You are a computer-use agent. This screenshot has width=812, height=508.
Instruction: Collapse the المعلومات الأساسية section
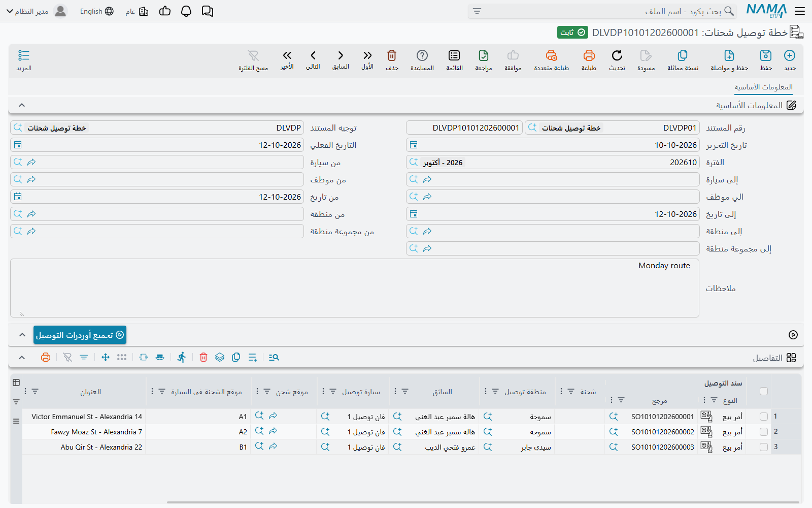(x=22, y=105)
